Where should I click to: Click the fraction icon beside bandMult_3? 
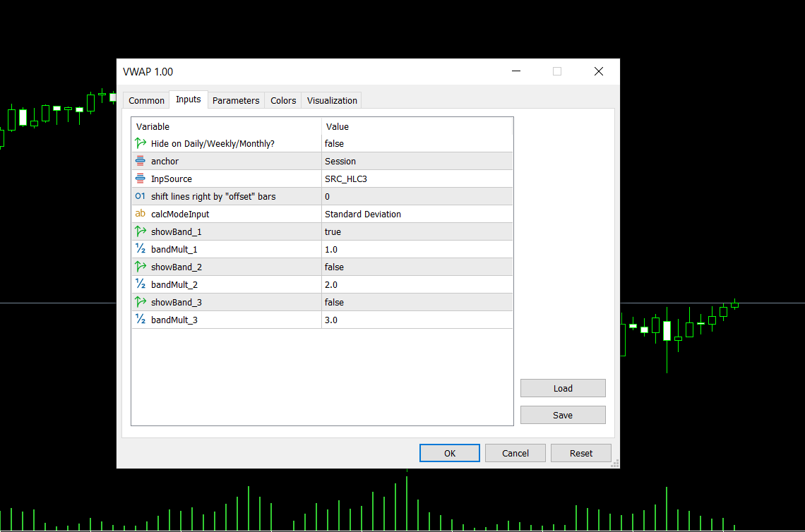141,320
